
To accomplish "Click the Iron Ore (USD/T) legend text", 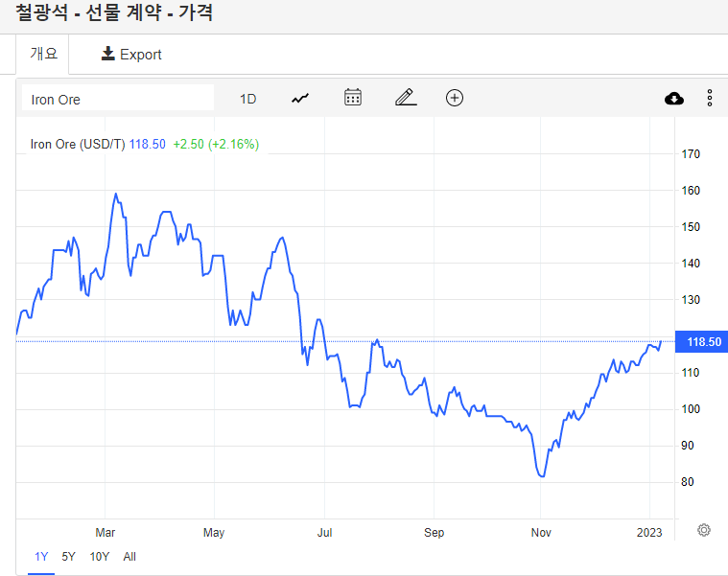I will point(78,144).
